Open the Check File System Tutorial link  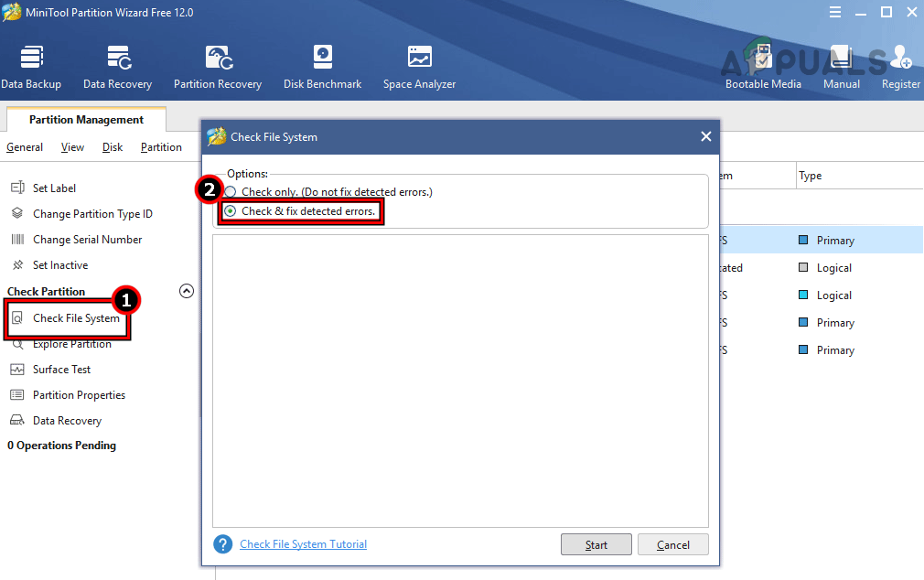click(303, 543)
